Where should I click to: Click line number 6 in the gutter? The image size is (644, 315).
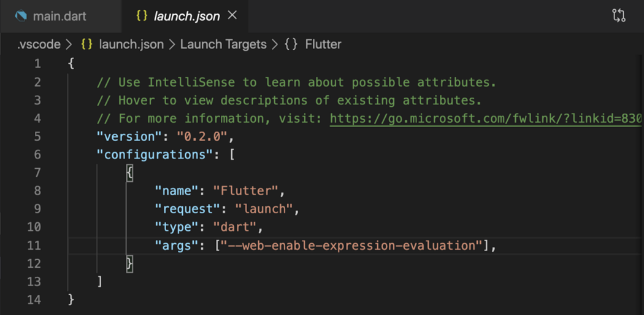pyautogui.click(x=37, y=154)
